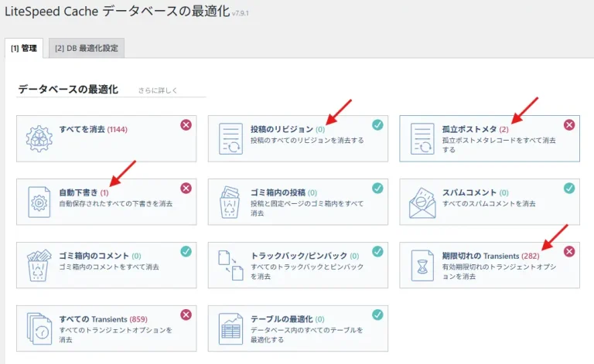Screen dimensions: 594x364
Task: Click the red X status on 自動下書き
Action: tap(186, 188)
